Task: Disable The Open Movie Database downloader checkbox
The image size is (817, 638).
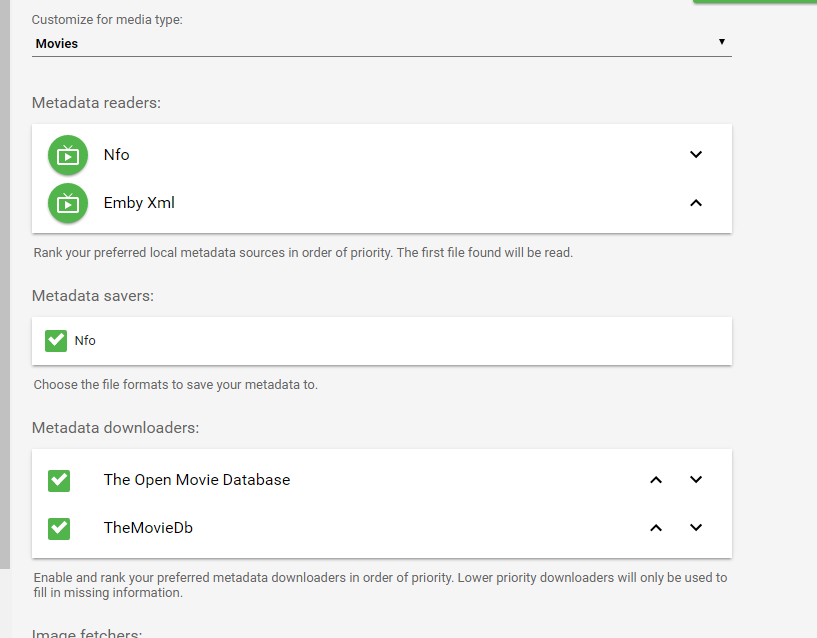Action: click(x=59, y=480)
